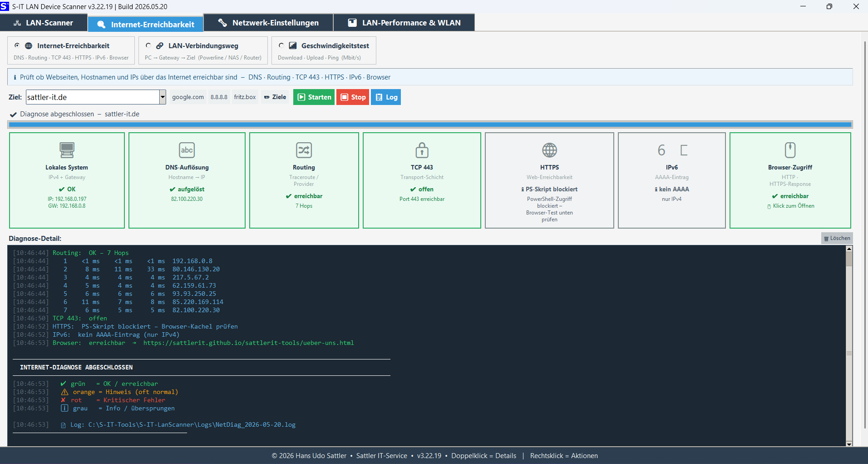Click the globe icon beside Internet-Erreichbarkeit
Image resolution: width=868 pixels, height=464 pixels.
tap(29, 46)
